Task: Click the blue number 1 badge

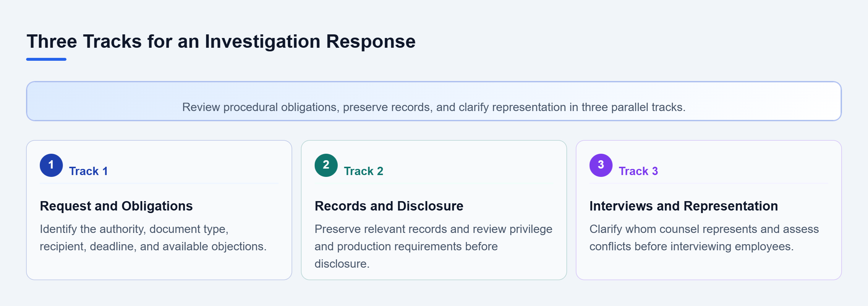Action: 51,165
